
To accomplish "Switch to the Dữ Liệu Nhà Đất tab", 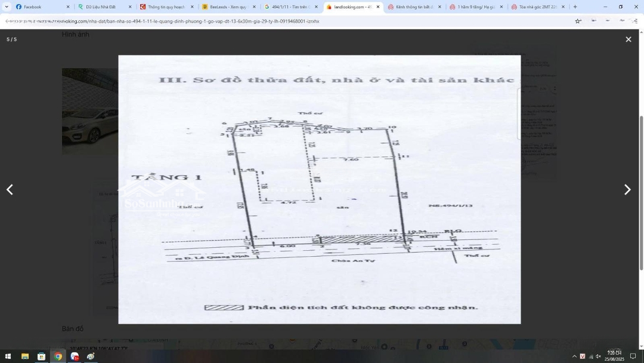I will click(x=101, y=7).
